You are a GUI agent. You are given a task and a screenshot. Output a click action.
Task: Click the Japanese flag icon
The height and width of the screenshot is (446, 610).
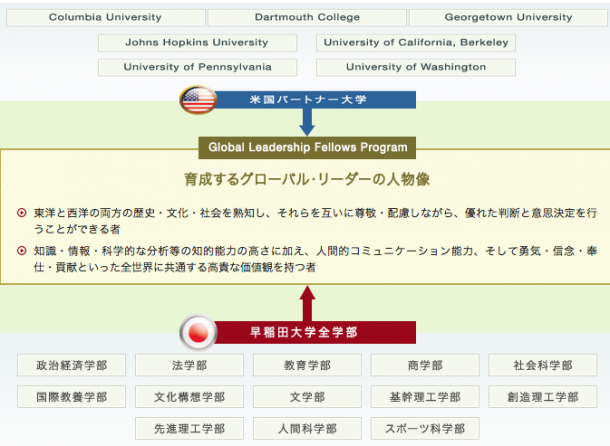coord(198,333)
